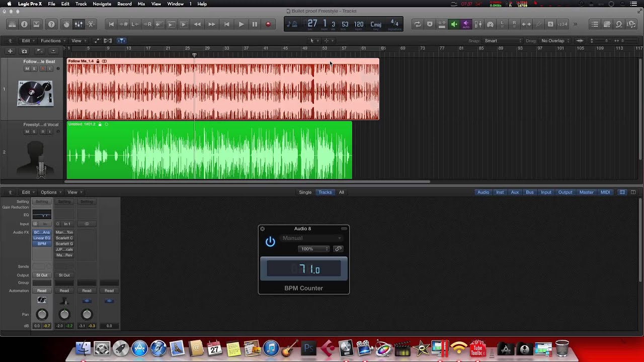Screen dimensions: 644x362
Task: Toggle the count-in 1234 button
Action: coord(562,24)
